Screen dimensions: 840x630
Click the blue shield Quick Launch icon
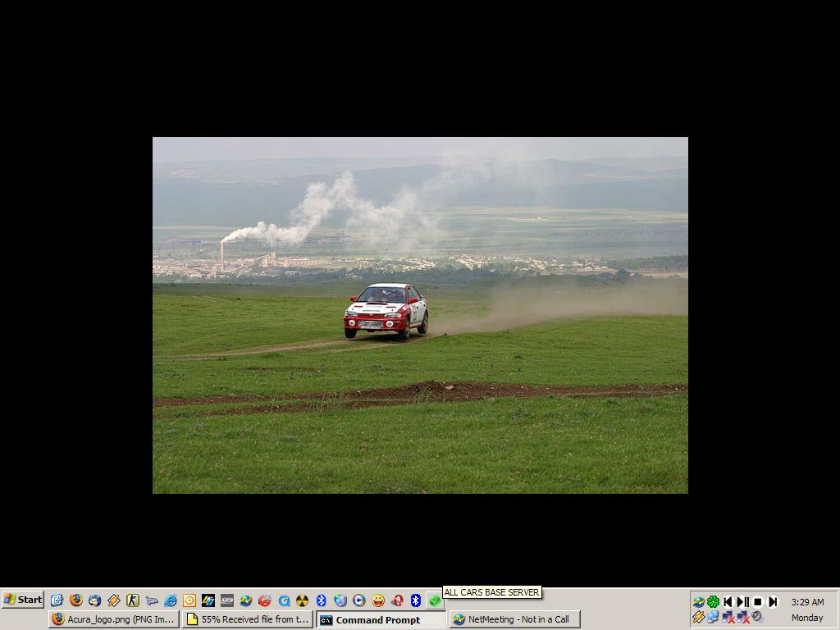[x=340, y=600]
